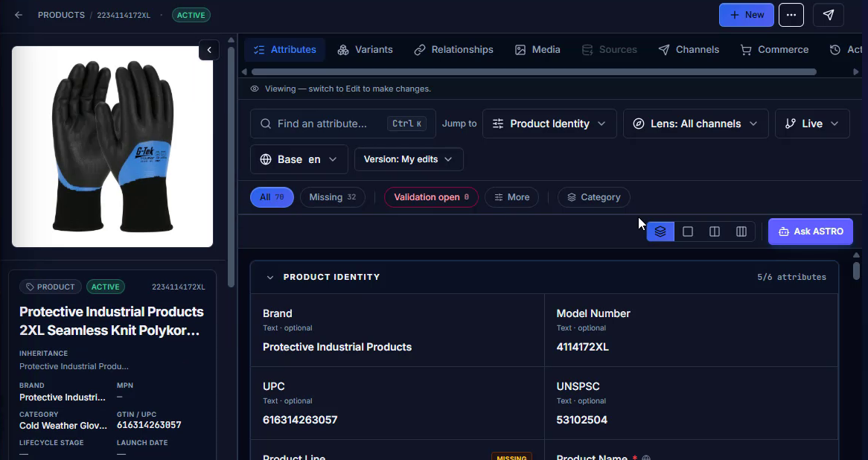Image resolution: width=868 pixels, height=460 pixels.
Task: Click the PRODUCTS breadcrumb link
Action: coord(61,15)
